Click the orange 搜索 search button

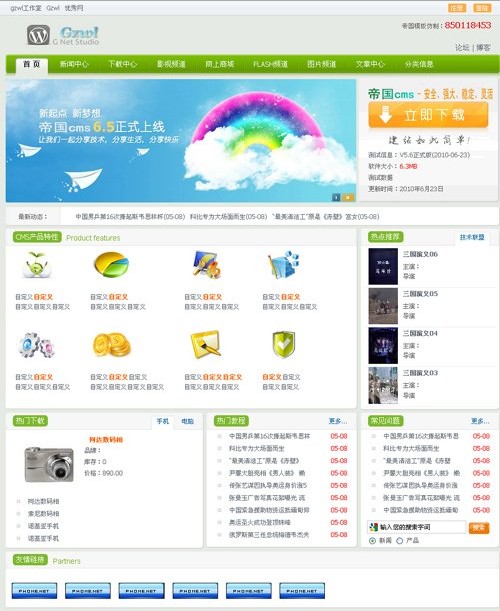point(479,527)
